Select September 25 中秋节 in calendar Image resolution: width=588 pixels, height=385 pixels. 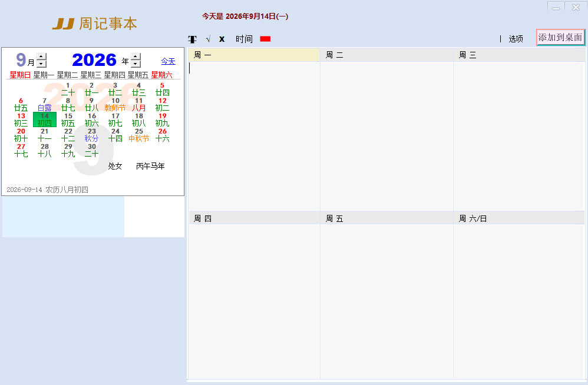click(138, 135)
